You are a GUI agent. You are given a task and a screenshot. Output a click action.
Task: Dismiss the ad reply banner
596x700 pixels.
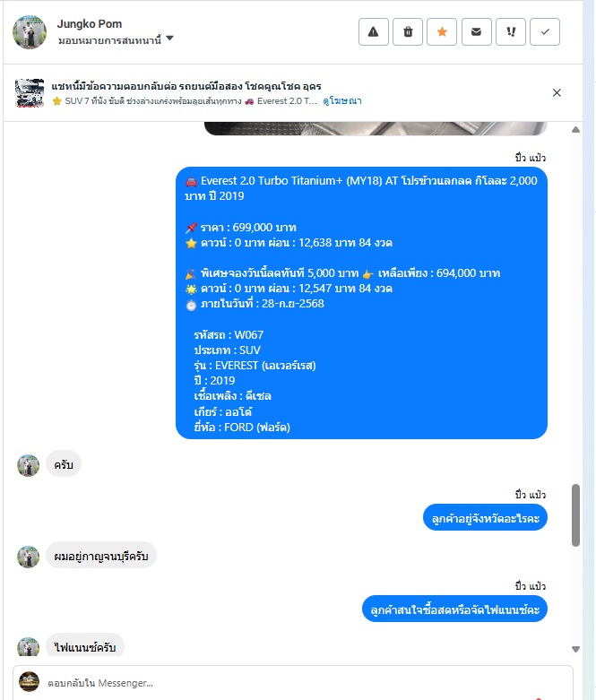(x=557, y=93)
